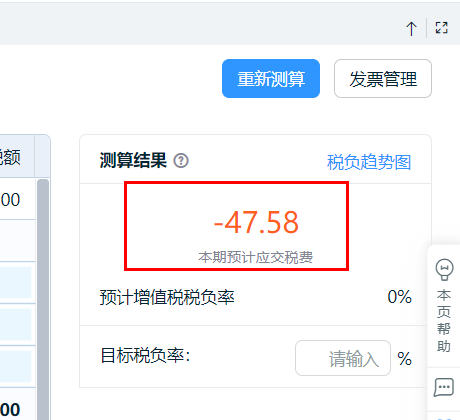
Task: Click the 预计增值税税负率 label
Action: click(167, 297)
